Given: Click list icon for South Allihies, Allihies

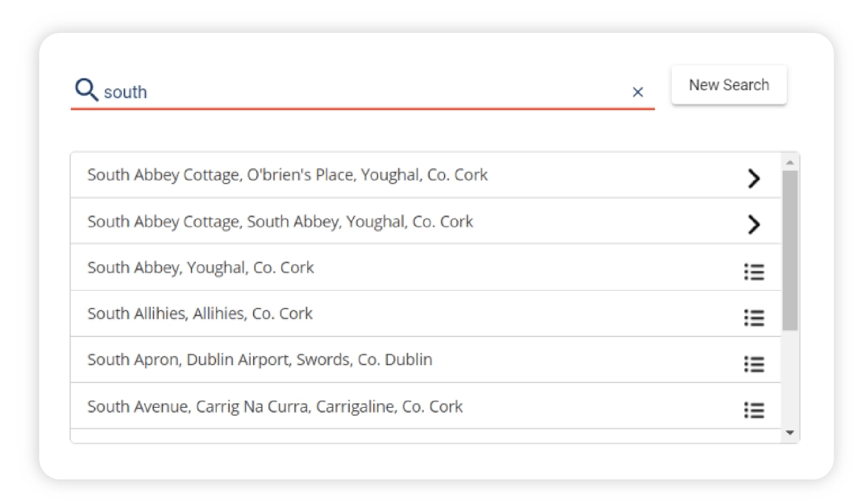Looking at the screenshot, I should tap(754, 318).
